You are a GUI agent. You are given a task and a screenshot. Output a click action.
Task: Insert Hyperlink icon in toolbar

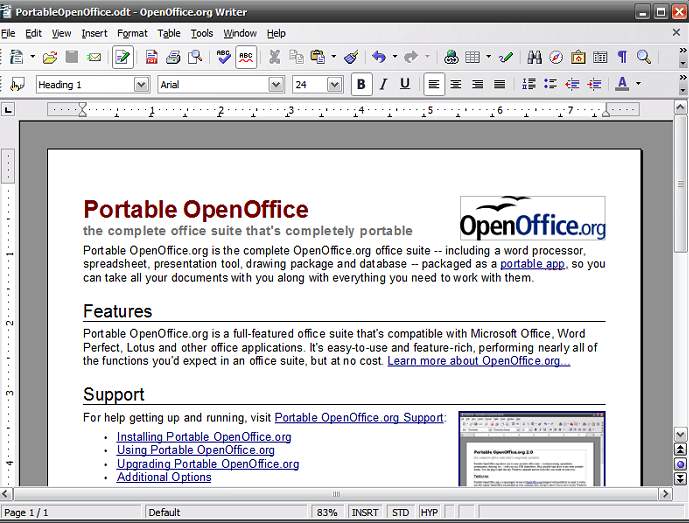[451, 57]
